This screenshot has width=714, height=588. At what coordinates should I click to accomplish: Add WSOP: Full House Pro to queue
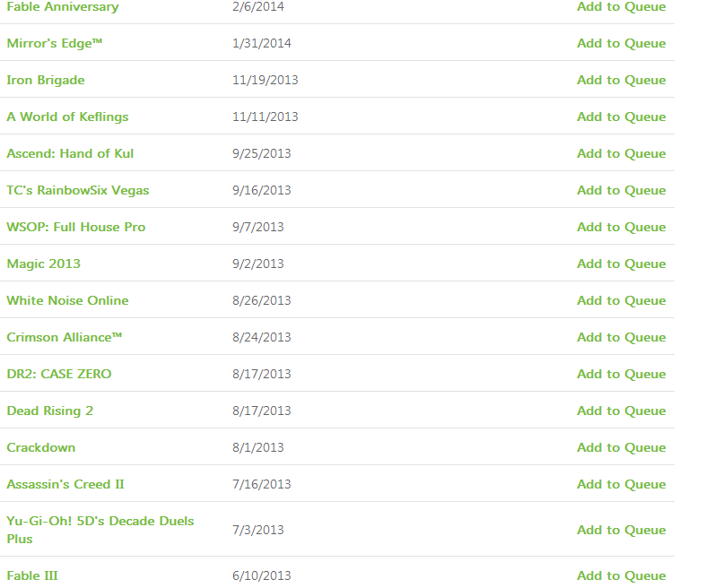621,227
